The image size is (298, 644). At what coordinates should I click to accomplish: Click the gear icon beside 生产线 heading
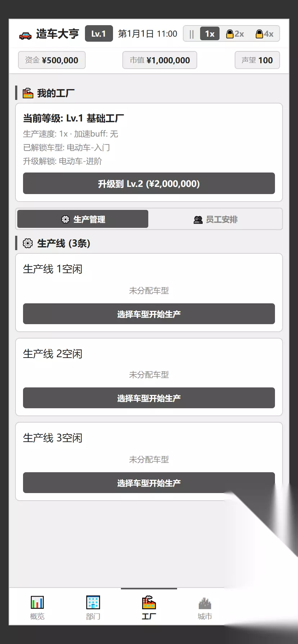click(28, 243)
